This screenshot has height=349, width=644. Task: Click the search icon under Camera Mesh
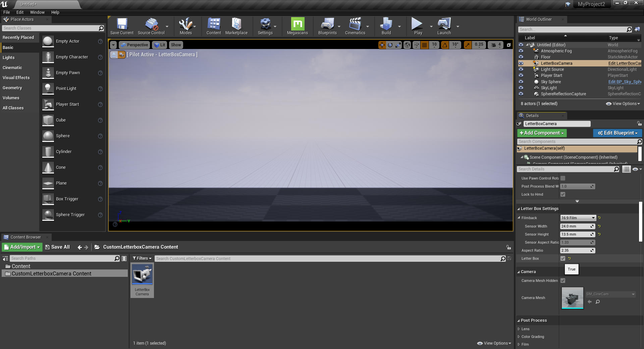(597, 302)
